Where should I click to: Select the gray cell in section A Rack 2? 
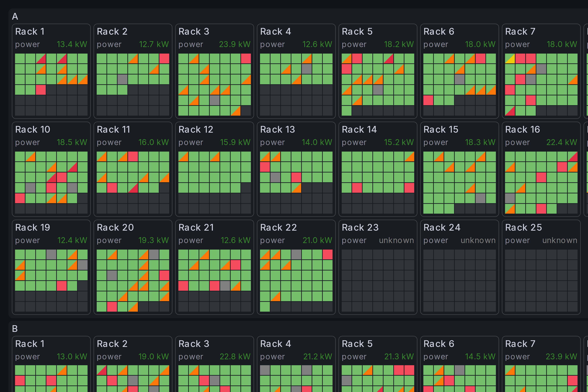click(122, 80)
